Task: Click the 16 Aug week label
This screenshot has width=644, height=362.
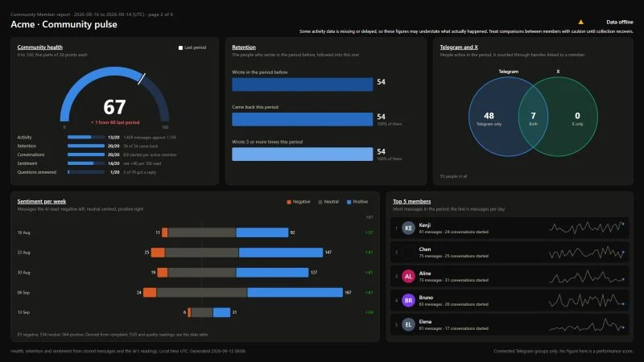Action: (23, 232)
